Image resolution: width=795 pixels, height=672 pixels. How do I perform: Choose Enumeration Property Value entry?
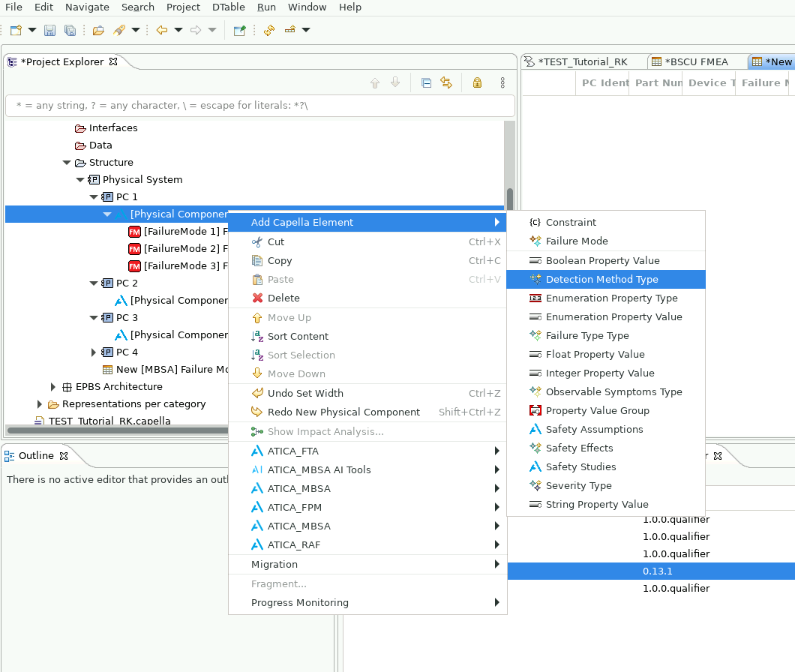606,317
